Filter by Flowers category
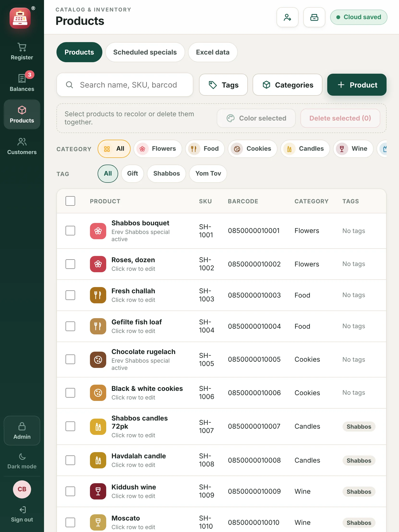 click(158, 149)
